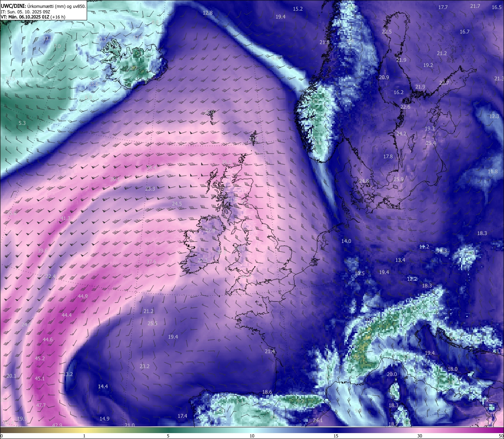The width and height of the screenshot is (504, 439).
Task: Click the "IT: Sun. 05. 10. 2025 09Z" line
Action: (26, 12)
